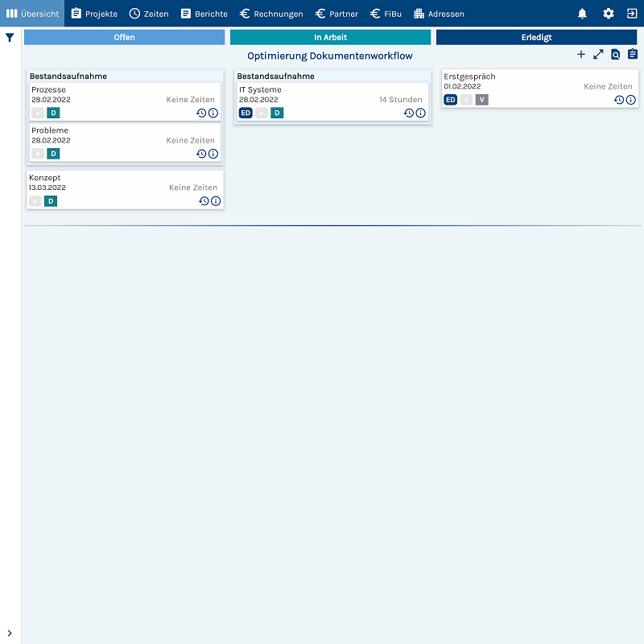Open the project search document icon
644x644 pixels.
click(x=615, y=54)
